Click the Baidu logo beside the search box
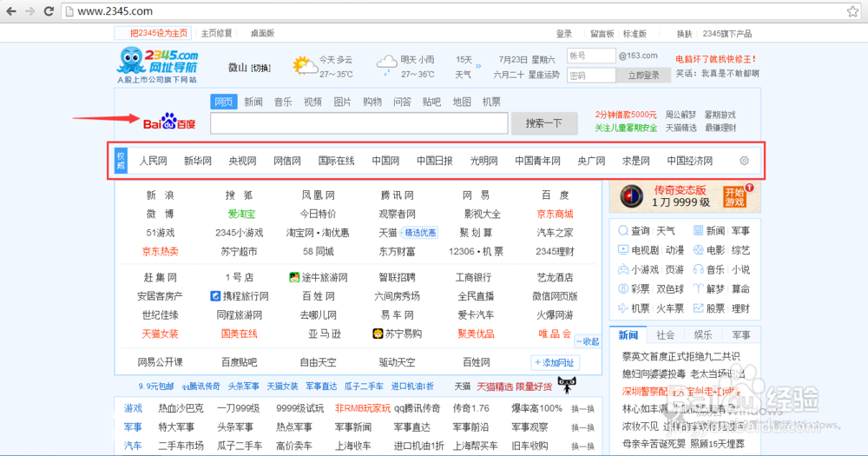The image size is (868, 456). pyautogui.click(x=169, y=122)
